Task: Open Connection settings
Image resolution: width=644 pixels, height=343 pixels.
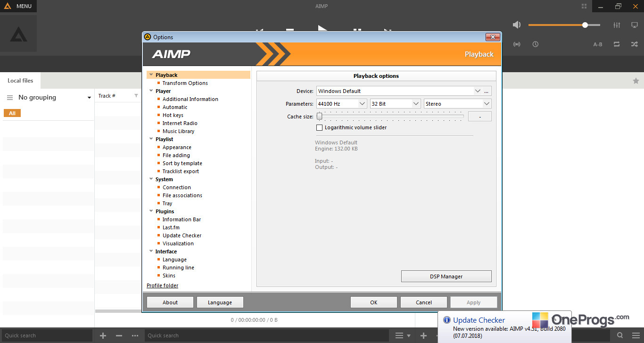Action: click(177, 187)
